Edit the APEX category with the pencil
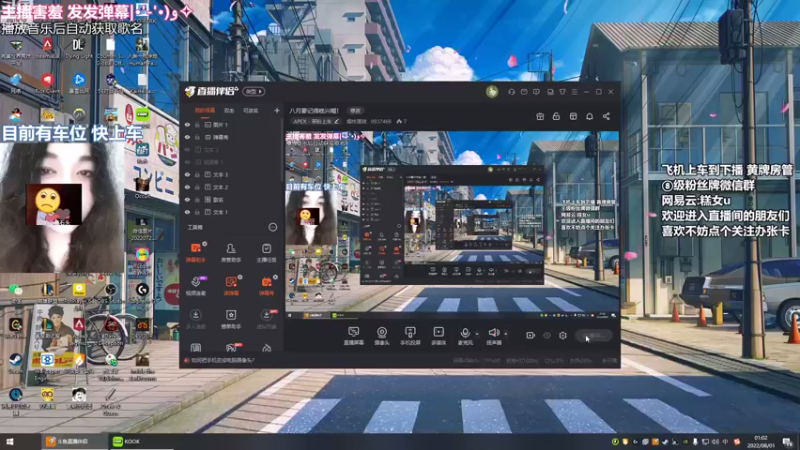The image size is (800, 450). point(336,121)
